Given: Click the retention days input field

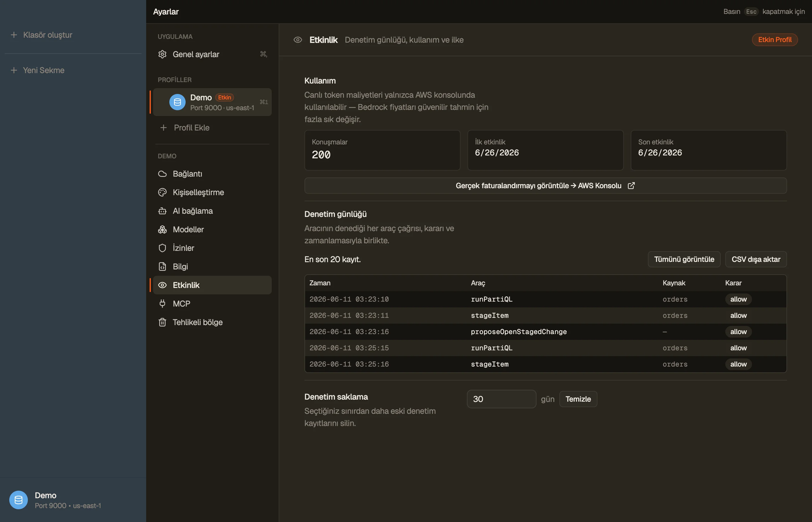Looking at the screenshot, I should pos(501,399).
